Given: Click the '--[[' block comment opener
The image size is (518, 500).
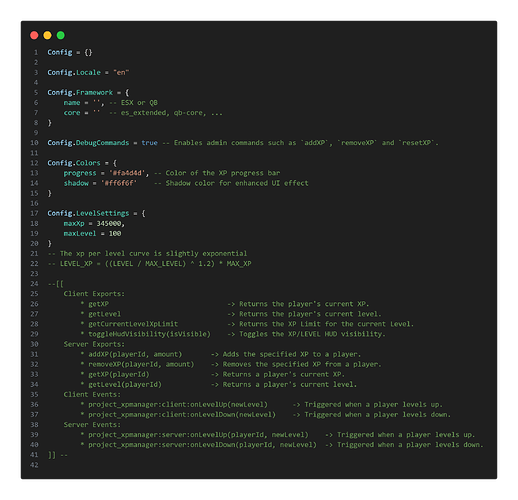Looking at the screenshot, I should [x=55, y=284].
